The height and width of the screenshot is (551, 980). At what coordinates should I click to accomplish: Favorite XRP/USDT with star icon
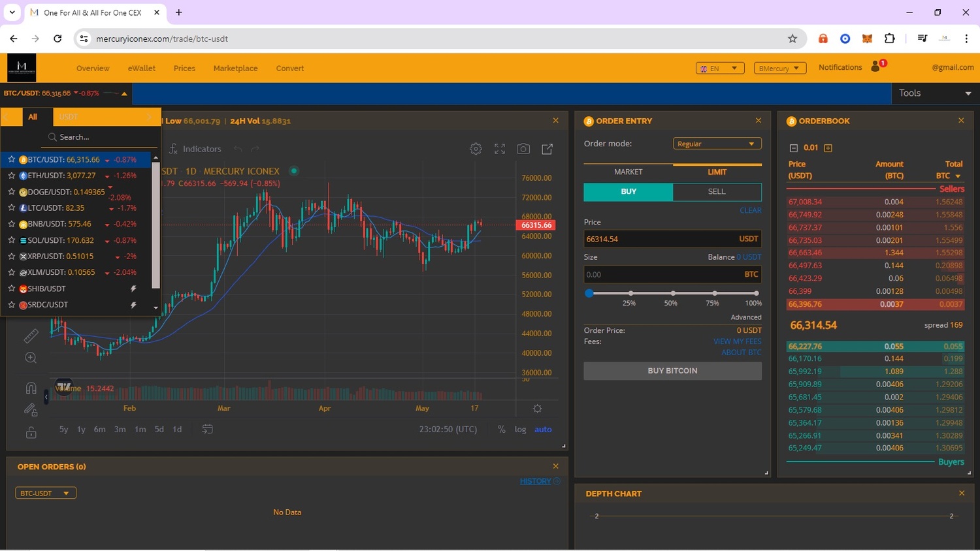pos(11,256)
